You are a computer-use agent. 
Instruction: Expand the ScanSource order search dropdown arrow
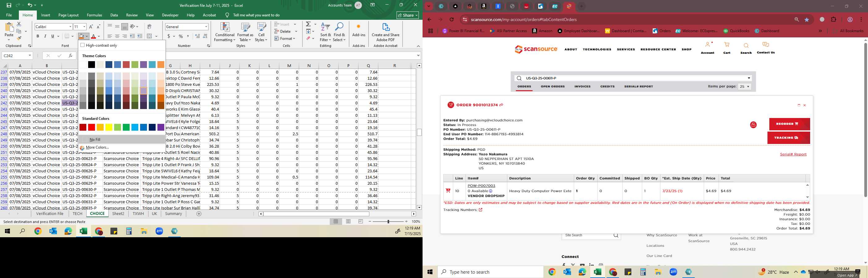tap(749, 78)
